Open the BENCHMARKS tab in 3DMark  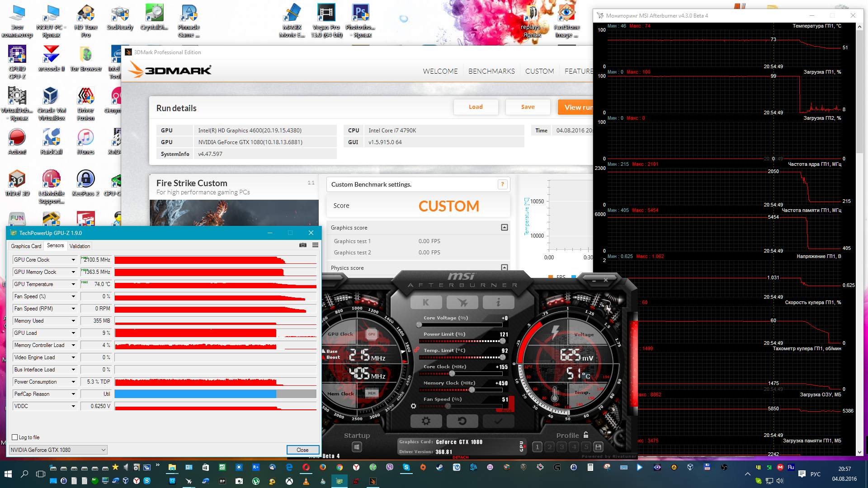(x=491, y=71)
